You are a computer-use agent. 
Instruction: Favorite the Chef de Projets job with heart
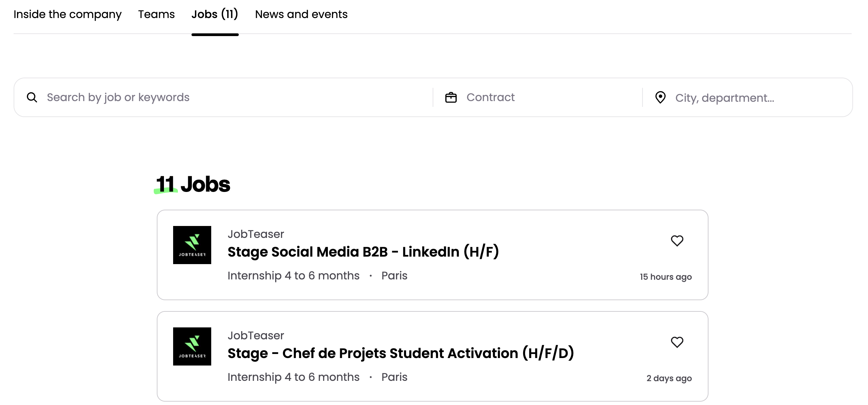click(677, 342)
